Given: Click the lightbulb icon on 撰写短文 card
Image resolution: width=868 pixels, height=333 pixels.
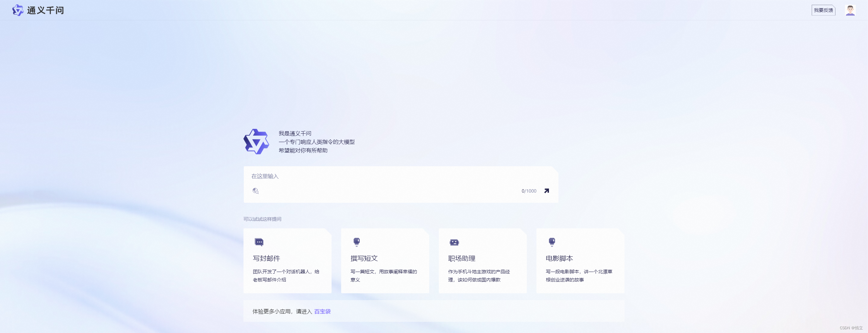Looking at the screenshot, I should click(356, 242).
